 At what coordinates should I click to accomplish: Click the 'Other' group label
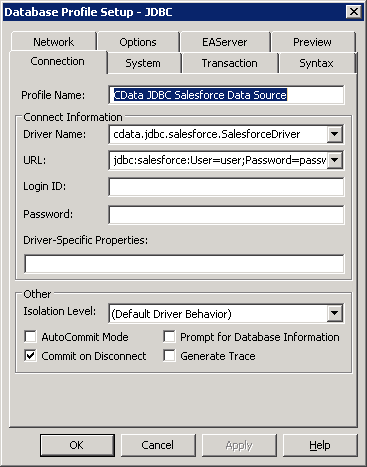point(37,294)
